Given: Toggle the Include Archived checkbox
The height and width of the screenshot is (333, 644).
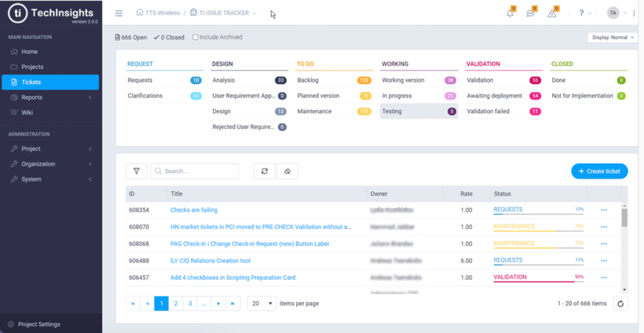Looking at the screenshot, I should pos(195,37).
